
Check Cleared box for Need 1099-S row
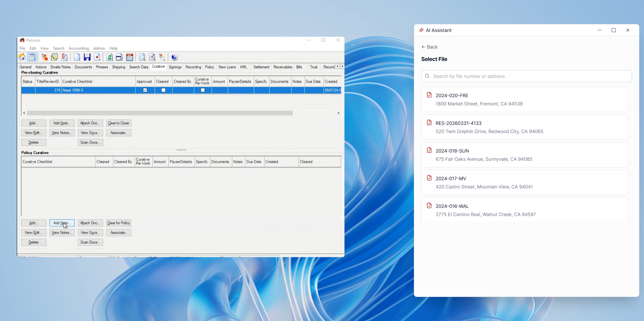pos(163,90)
